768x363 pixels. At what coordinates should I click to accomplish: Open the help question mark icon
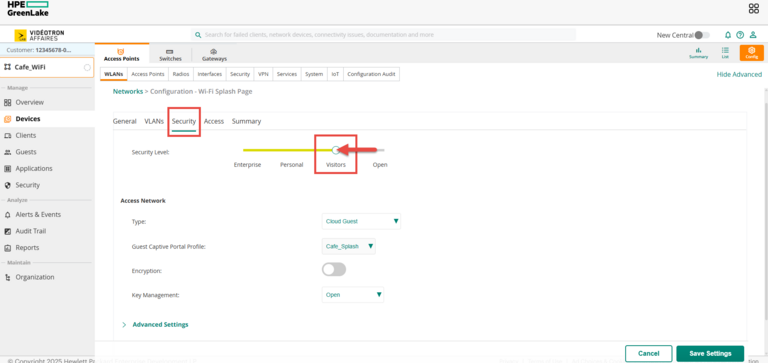740,35
